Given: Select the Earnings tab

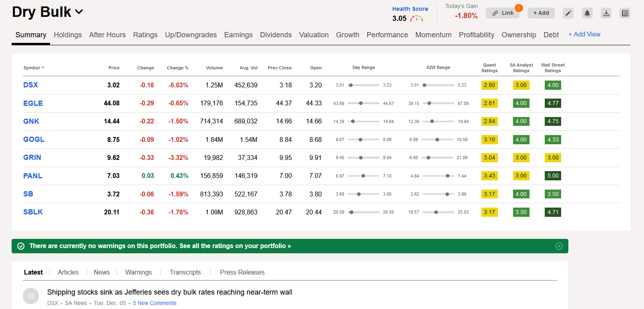Looking at the screenshot, I should pyautogui.click(x=239, y=35).
